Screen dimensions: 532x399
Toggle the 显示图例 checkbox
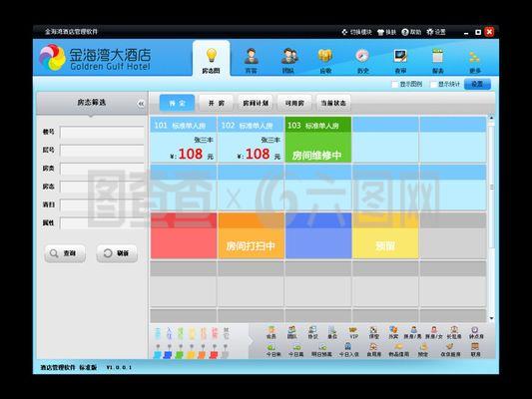[395, 84]
